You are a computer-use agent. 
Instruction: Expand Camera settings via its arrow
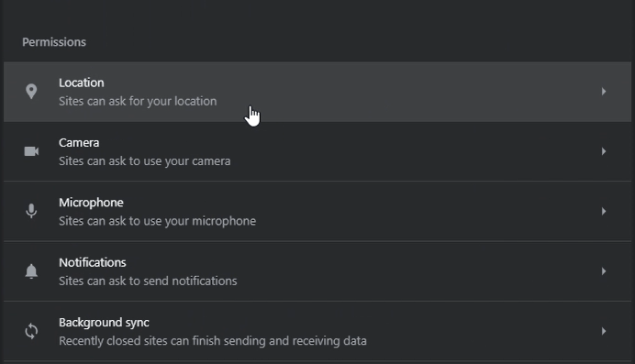(604, 151)
